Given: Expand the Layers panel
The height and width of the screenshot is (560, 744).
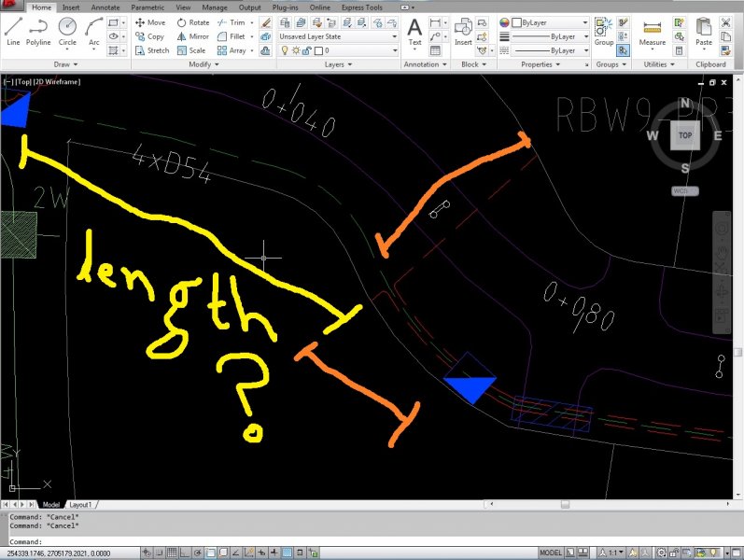Looking at the screenshot, I should pos(338,64).
